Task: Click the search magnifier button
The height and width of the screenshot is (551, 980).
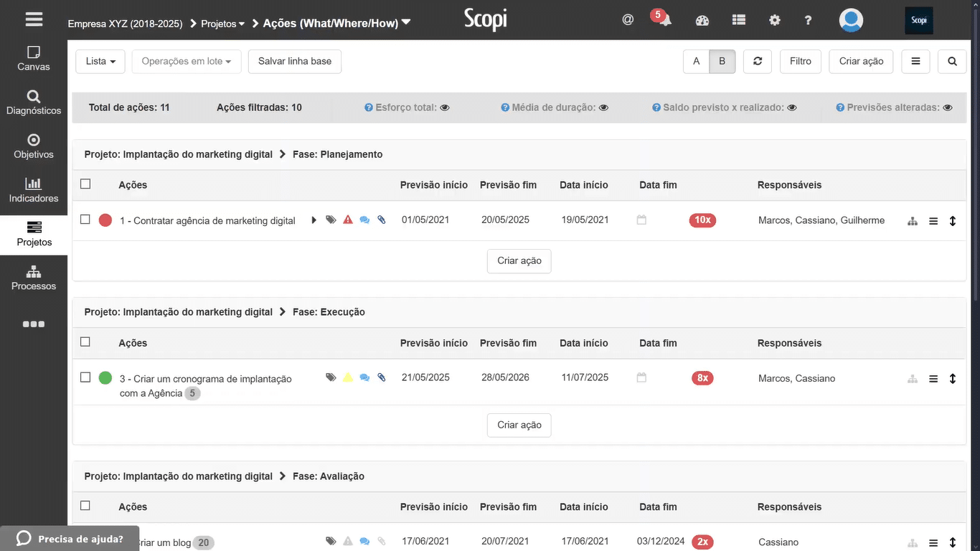Action: pos(952,62)
